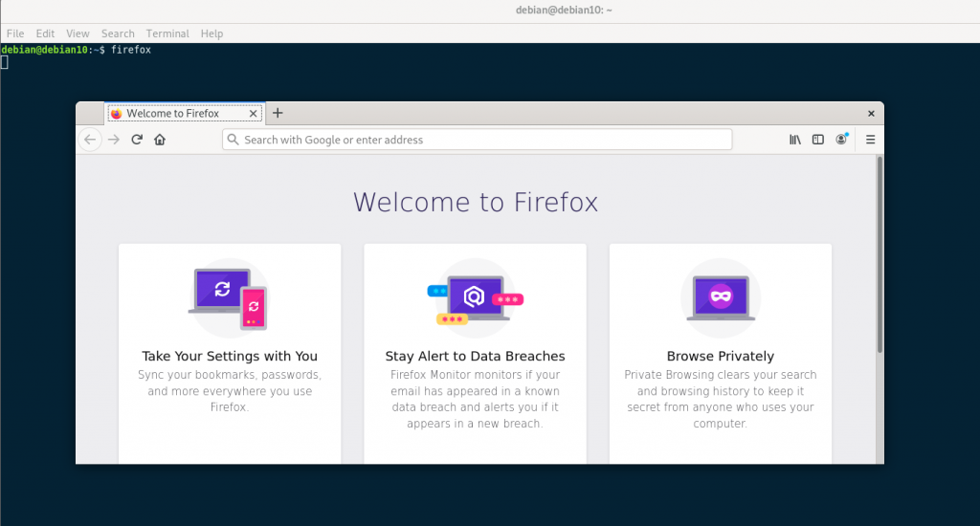The width and height of the screenshot is (980, 526).
Task: Close the Firefox browser window
Action: point(871,113)
